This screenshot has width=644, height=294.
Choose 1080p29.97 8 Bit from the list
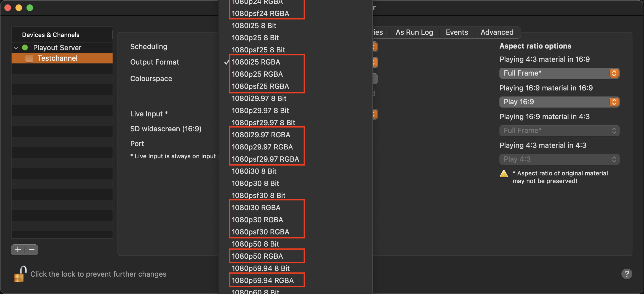[x=296, y=110]
